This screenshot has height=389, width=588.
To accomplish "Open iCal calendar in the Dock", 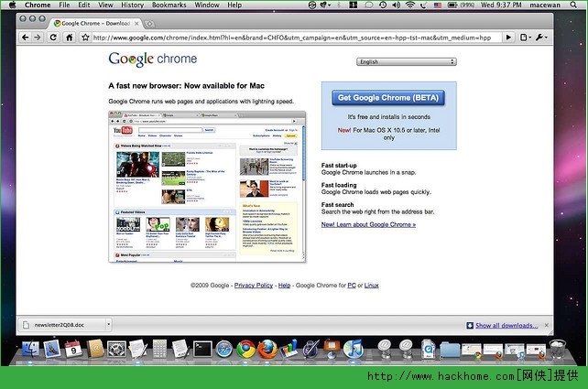I will 73,350.
